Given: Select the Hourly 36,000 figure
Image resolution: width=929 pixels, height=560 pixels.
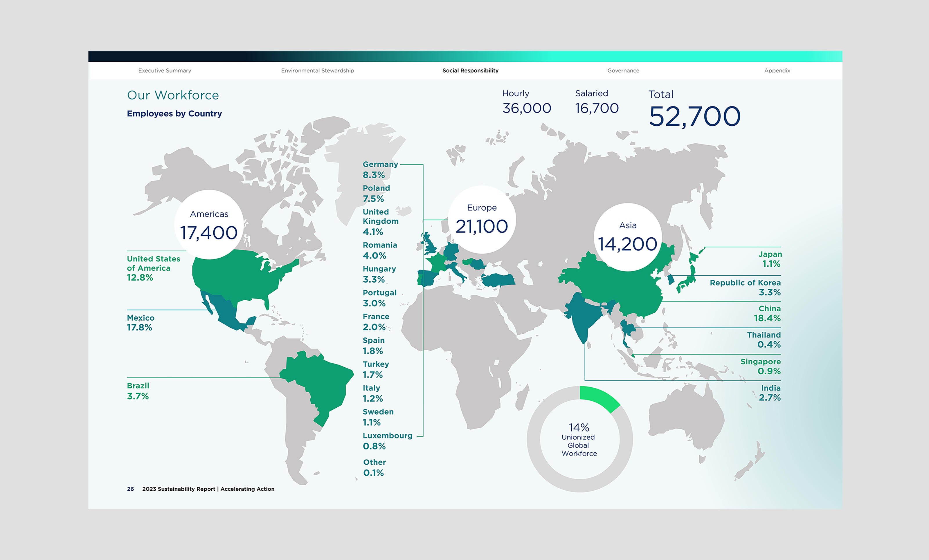Looking at the screenshot, I should [526, 102].
